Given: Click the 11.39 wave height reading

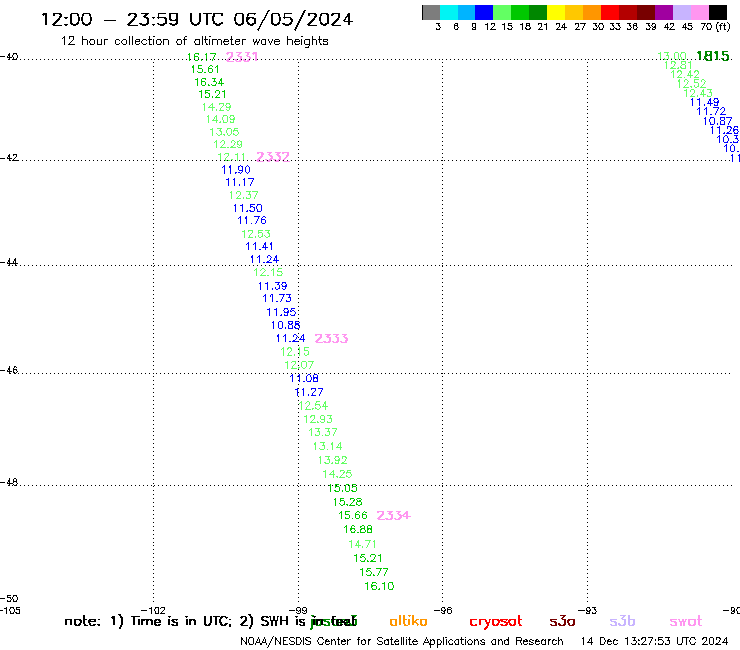Looking at the screenshot, I should point(272,286).
